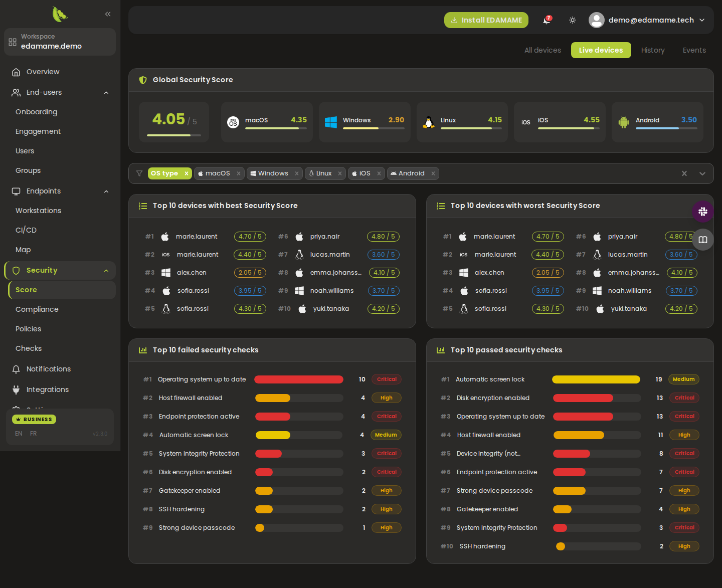Open CI/CD page
Image resolution: width=722 pixels, height=588 pixels.
pos(26,230)
